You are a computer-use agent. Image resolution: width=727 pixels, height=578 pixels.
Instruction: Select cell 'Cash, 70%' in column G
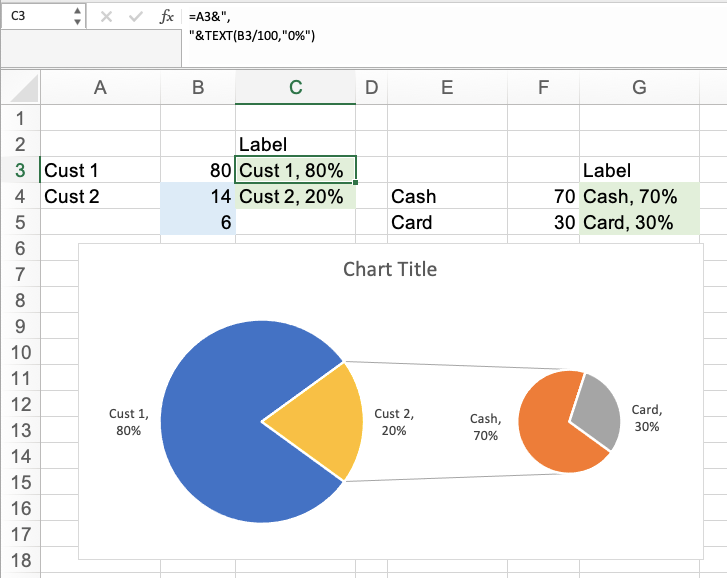coord(639,196)
